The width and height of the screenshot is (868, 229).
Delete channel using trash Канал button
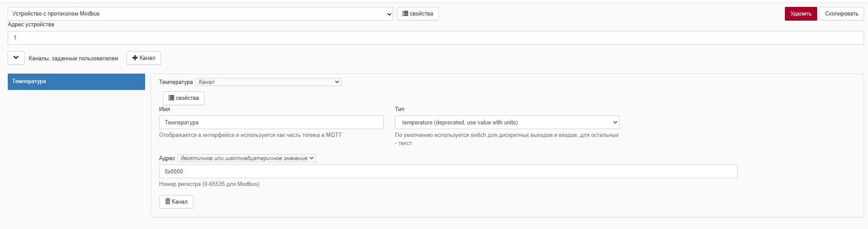click(176, 202)
